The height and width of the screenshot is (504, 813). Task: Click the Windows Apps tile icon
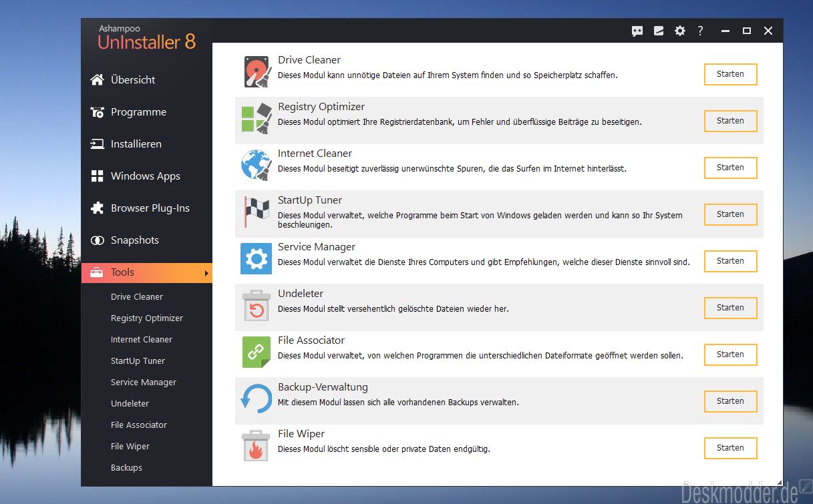pyautogui.click(x=98, y=176)
